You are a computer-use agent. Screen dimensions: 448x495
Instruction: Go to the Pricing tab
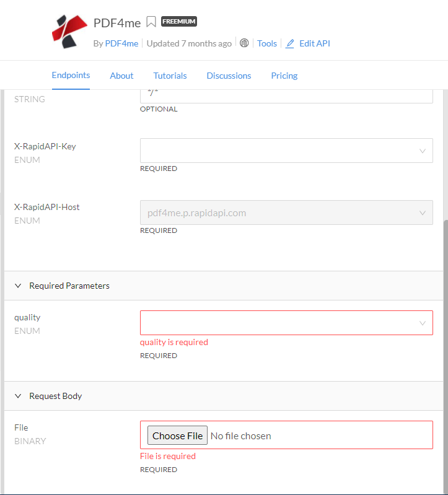point(284,76)
